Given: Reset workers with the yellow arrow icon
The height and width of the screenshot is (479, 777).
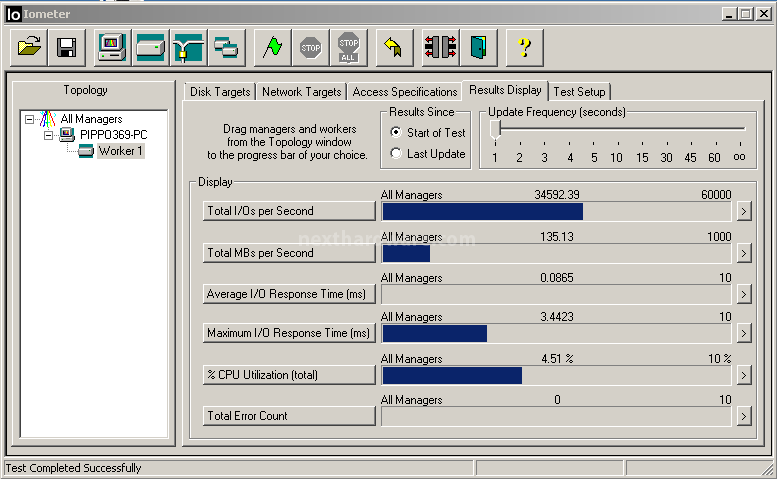Looking at the screenshot, I should click(x=394, y=48).
